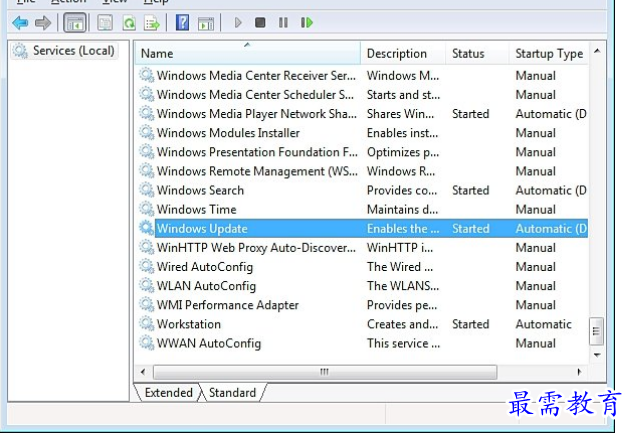This screenshot has height=435, width=630.
Task: Select Windows Presentation Foundation service row
Action: 363,152
